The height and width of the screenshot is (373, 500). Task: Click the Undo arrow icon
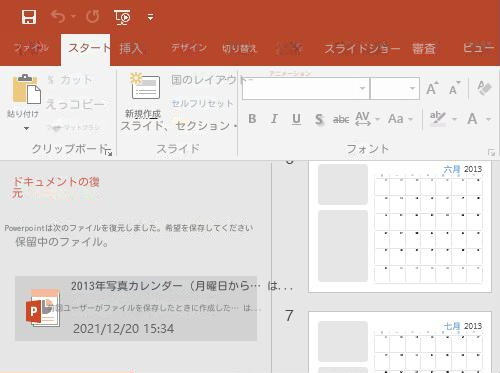tap(58, 16)
